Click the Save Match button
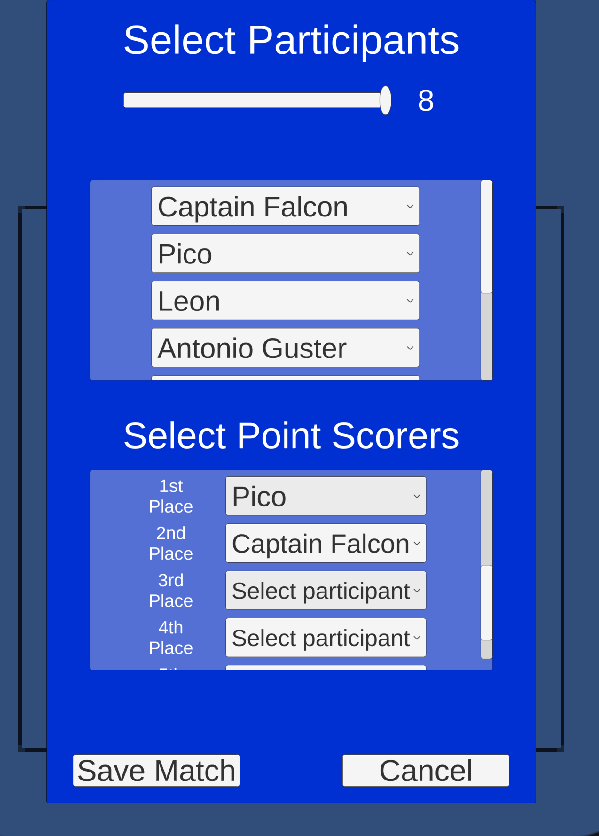The image size is (599, 836). pyautogui.click(x=156, y=770)
